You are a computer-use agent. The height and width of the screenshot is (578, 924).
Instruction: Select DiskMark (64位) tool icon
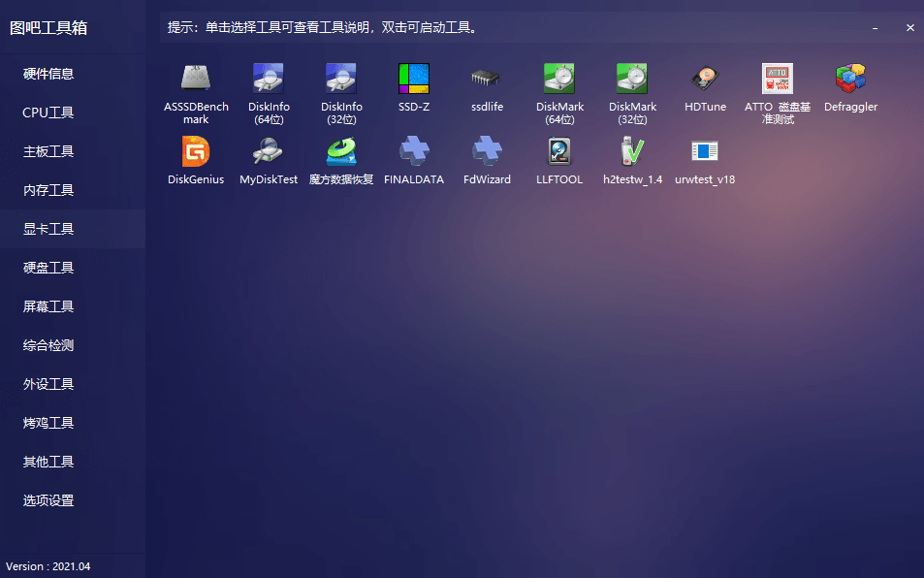559,79
